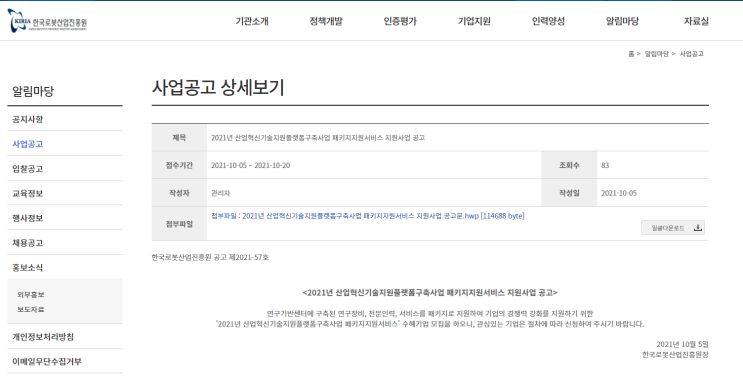Open the 기관소개 menu

click(252, 21)
